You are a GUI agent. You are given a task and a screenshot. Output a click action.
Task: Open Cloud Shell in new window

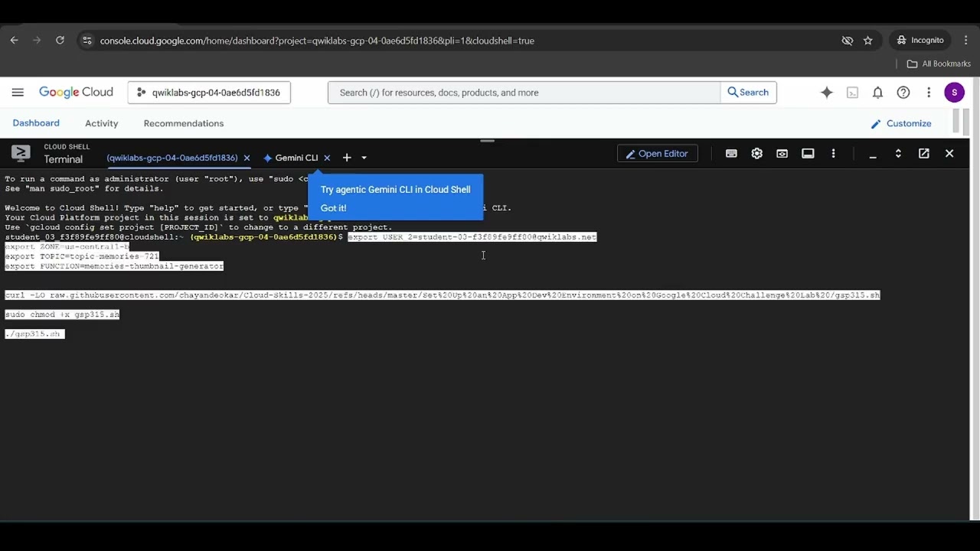click(924, 154)
